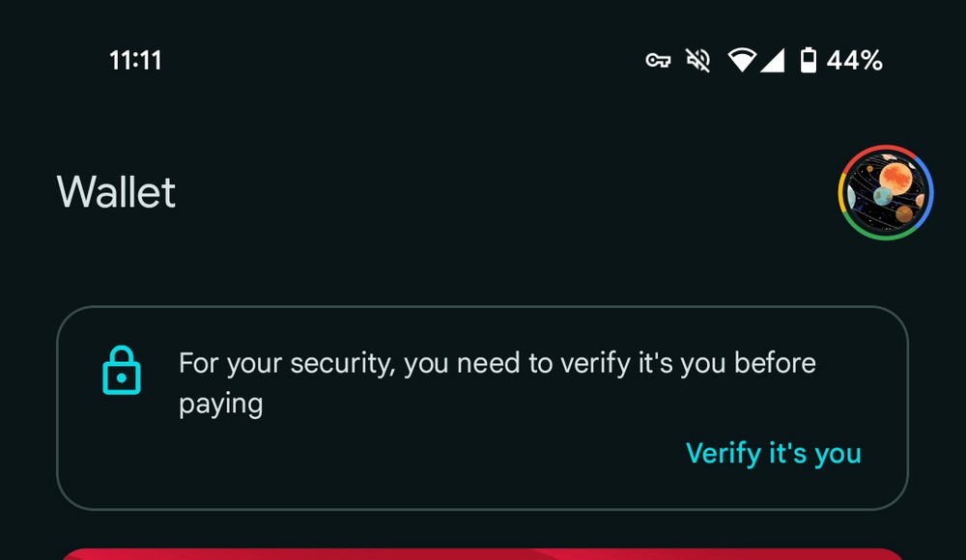Tap empty space left of Verify link
The width and height of the screenshot is (966, 560).
(x=386, y=453)
